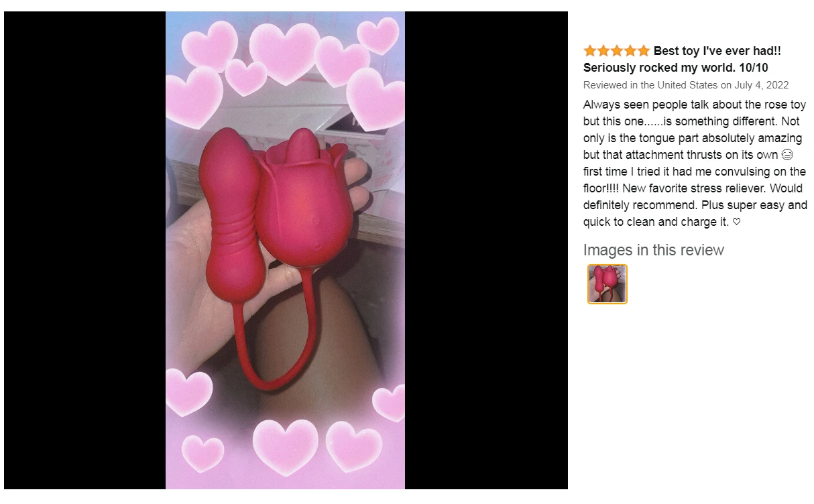Click the black letterbox area right of photo
The image size is (814, 504).
(486, 250)
